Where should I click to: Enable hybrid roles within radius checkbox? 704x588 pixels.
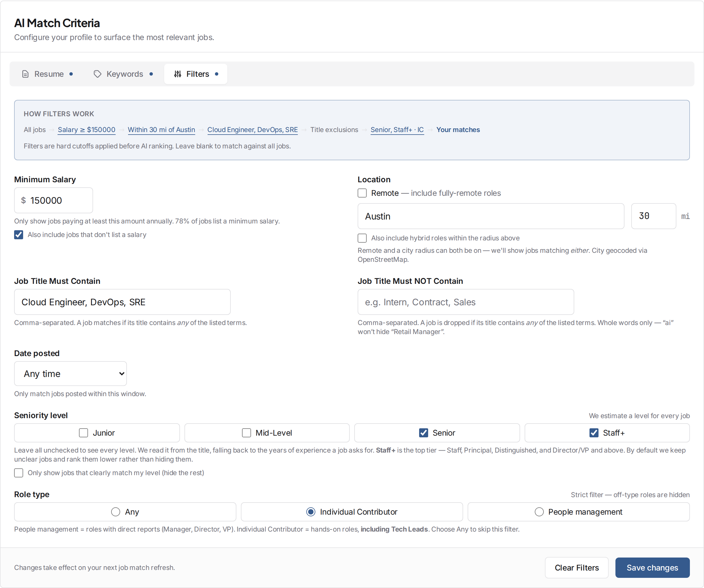362,238
